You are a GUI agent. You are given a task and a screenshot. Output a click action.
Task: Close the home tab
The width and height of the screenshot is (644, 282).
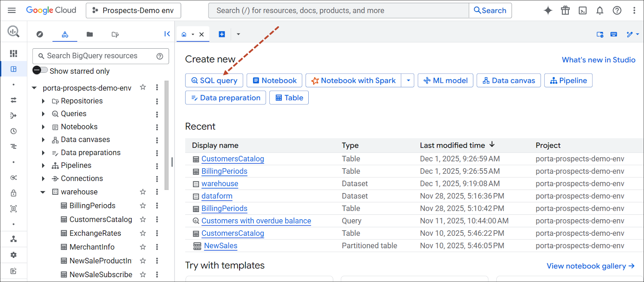tap(202, 35)
